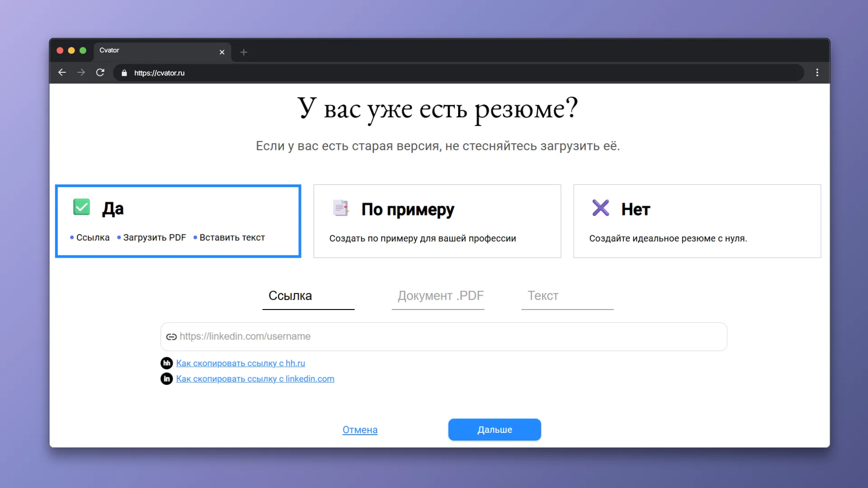Click the green checkmark icon on the Да card
868x488 pixels.
pos(81,207)
